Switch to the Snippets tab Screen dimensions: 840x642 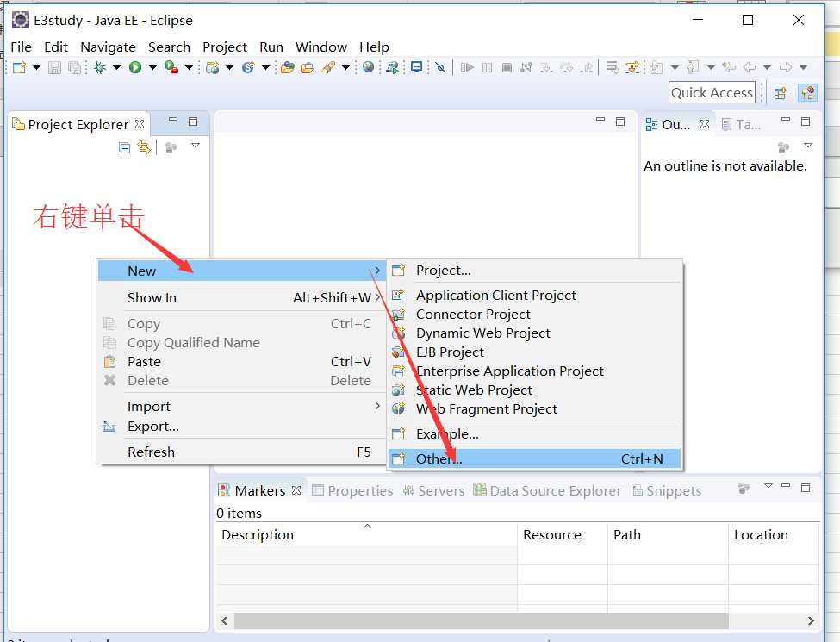point(667,491)
